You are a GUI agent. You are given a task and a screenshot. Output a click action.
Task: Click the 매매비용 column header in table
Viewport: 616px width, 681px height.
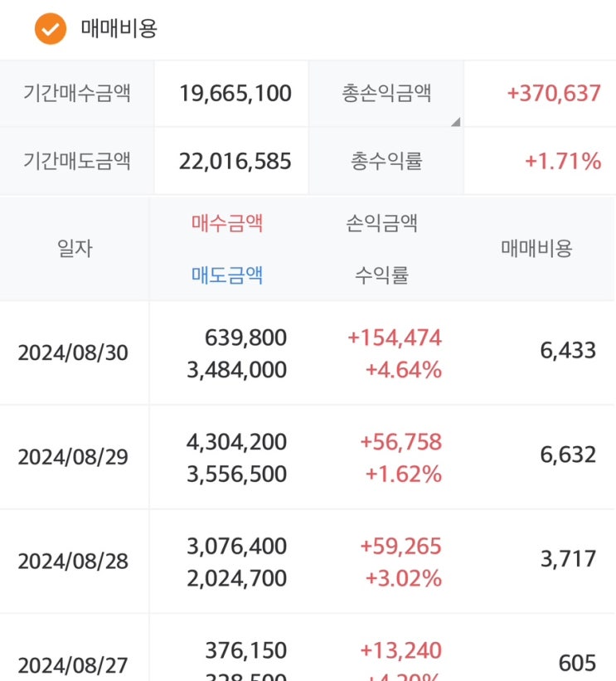pos(536,248)
